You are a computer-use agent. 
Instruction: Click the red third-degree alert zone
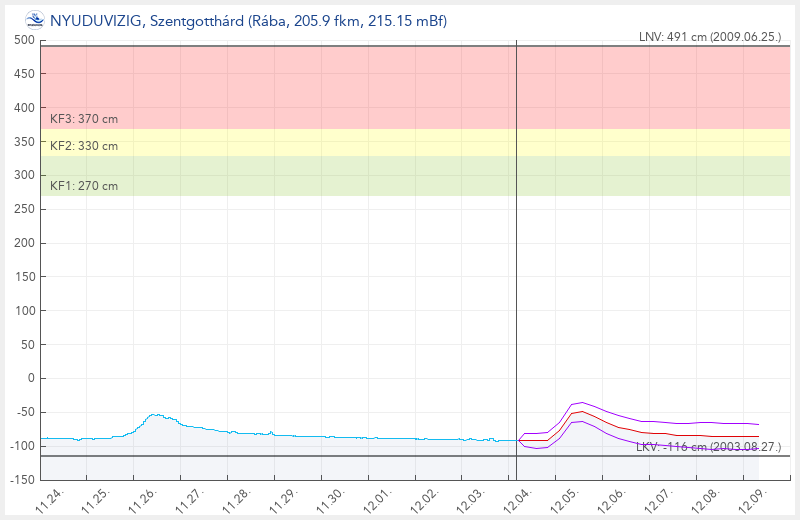pyautogui.click(x=300, y=85)
